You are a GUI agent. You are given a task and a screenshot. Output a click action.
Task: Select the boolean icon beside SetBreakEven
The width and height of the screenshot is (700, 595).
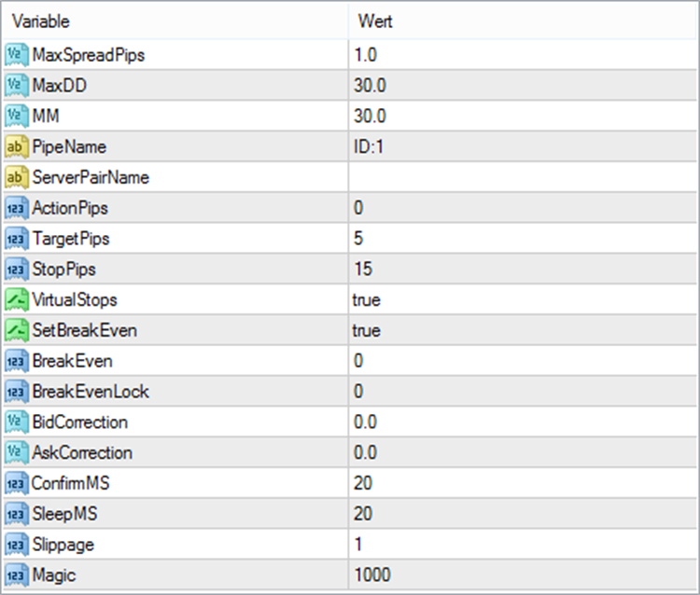pos(16,330)
